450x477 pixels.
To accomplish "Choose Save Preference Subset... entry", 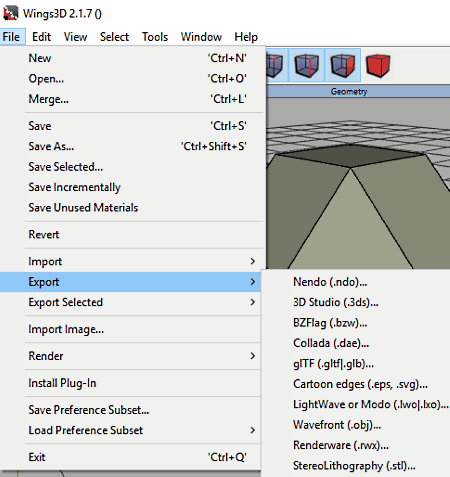I will pyautogui.click(x=131, y=410).
